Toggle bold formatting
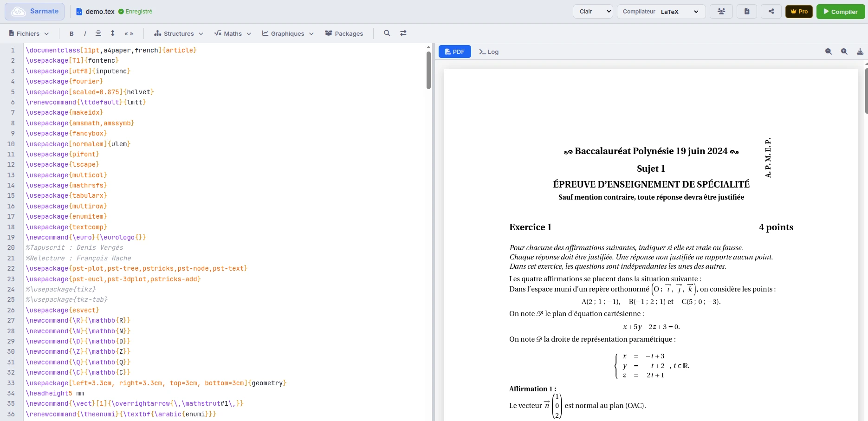868x421 pixels. [72, 33]
